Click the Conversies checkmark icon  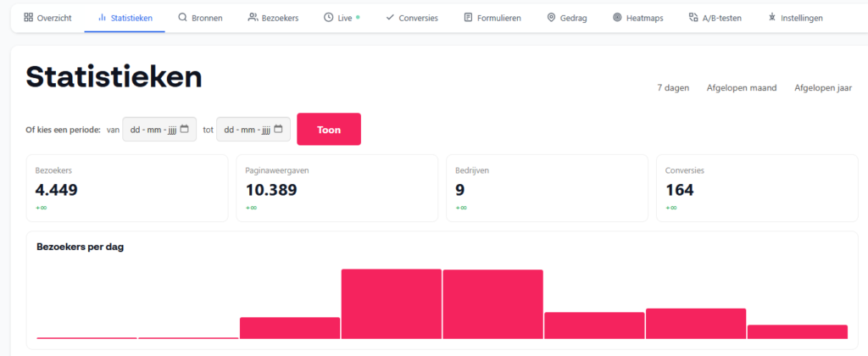(390, 18)
